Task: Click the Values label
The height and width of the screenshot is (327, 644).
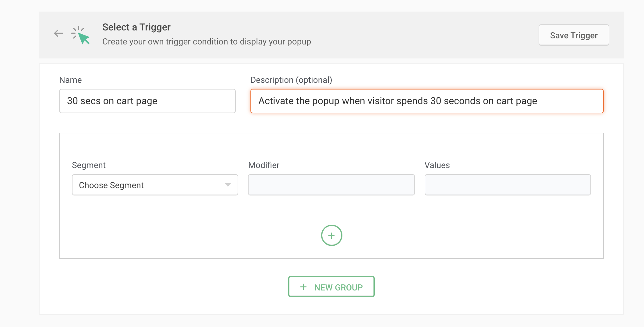Action: click(x=437, y=165)
